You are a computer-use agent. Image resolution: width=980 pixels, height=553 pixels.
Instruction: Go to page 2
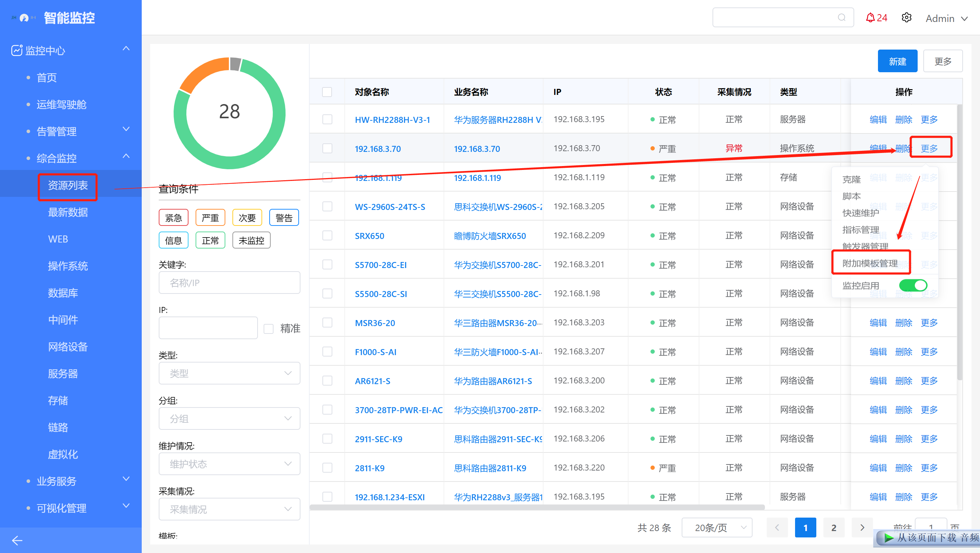[x=834, y=528]
